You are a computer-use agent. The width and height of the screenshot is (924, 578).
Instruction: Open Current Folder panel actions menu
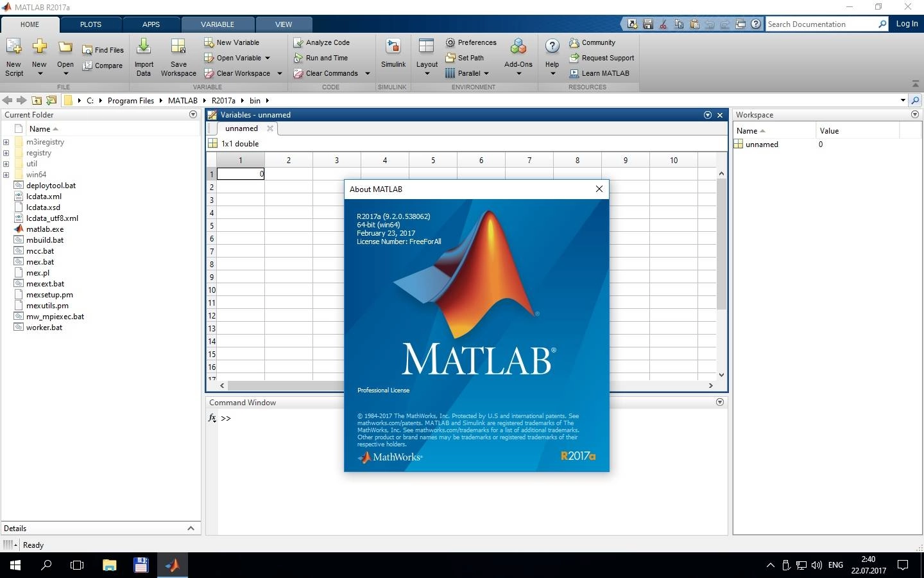point(193,114)
